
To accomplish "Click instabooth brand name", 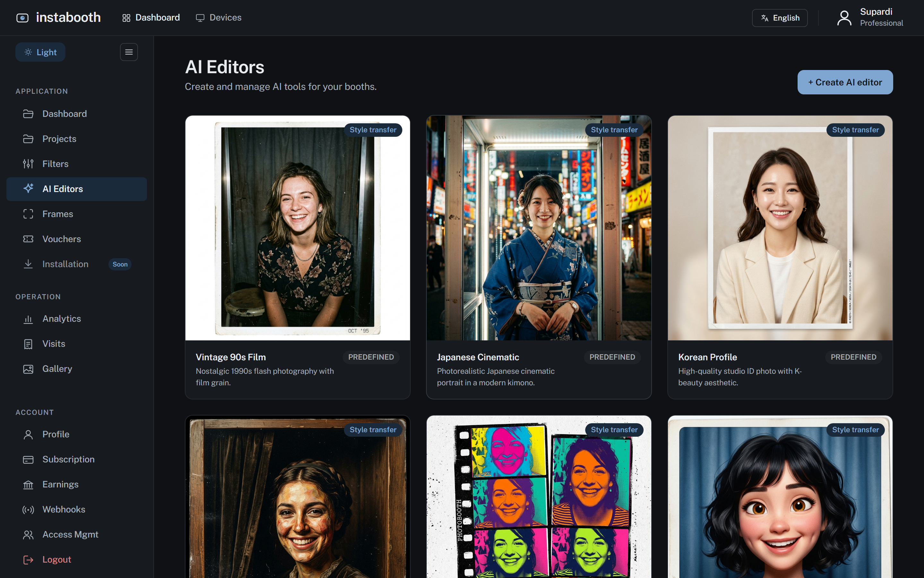I will point(68,18).
